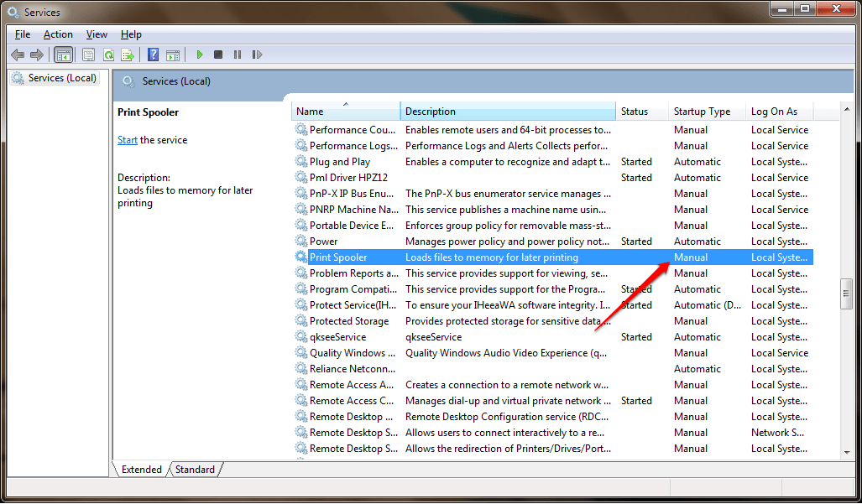Click the vertical scrollbar thumb
This screenshot has width=862, height=504.
pos(847,294)
